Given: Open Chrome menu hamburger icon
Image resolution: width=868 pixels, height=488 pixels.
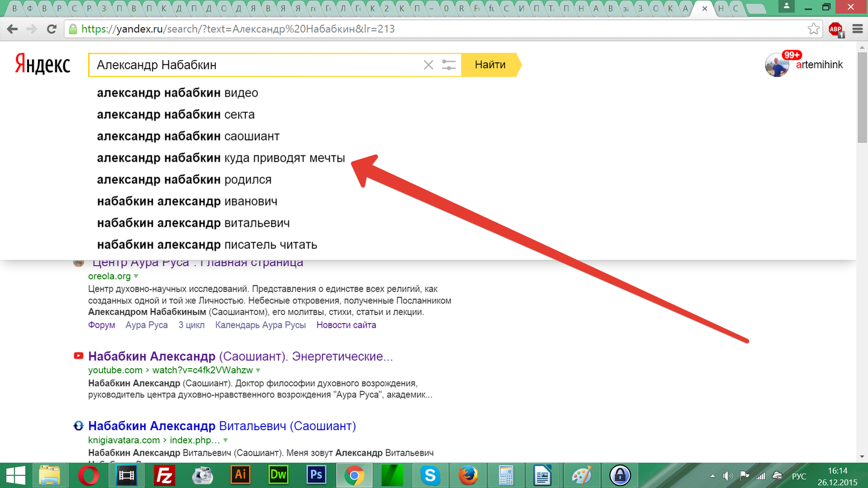Looking at the screenshot, I should click(x=857, y=29).
